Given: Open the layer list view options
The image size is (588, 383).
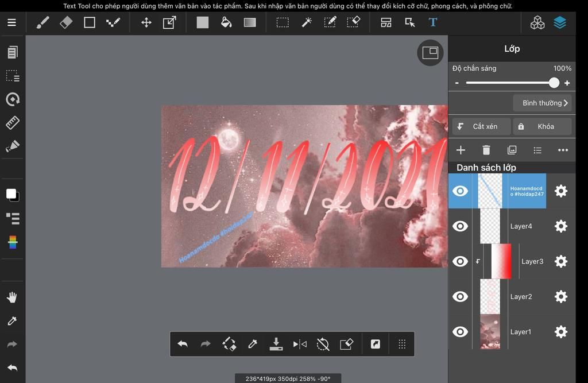Looking at the screenshot, I should pos(537,150).
